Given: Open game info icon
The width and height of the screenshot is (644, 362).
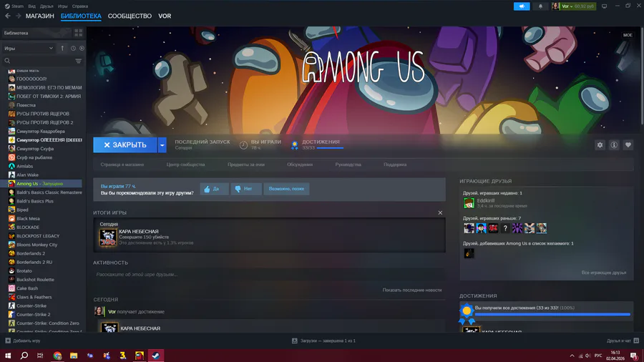Looking at the screenshot, I should coord(614,145).
